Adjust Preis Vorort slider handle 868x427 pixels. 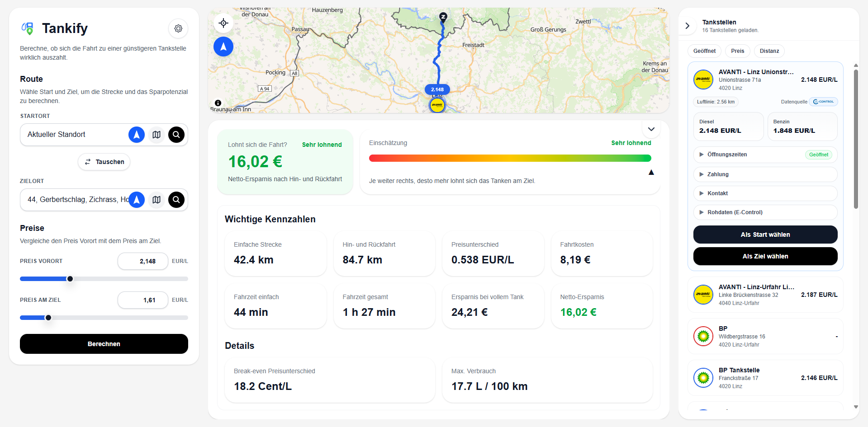pyautogui.click(x=70, y=279)
